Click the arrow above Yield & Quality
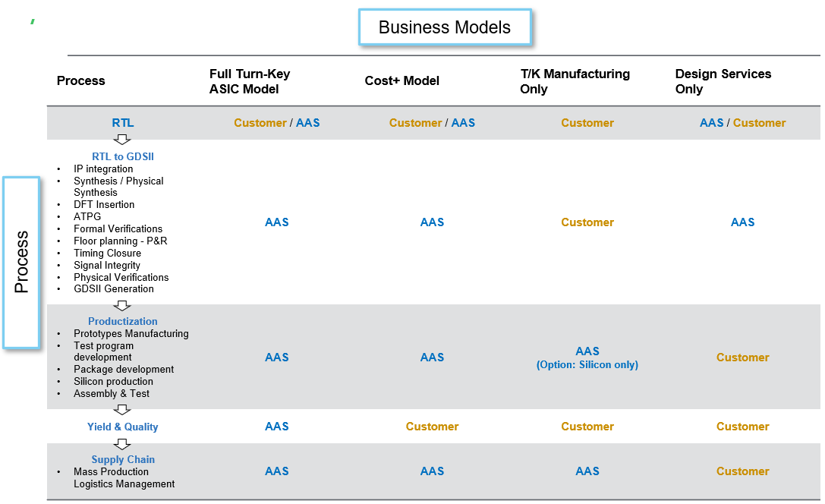Image resolution: width=825 pixels, height=504 pixels. pos(122,410)
